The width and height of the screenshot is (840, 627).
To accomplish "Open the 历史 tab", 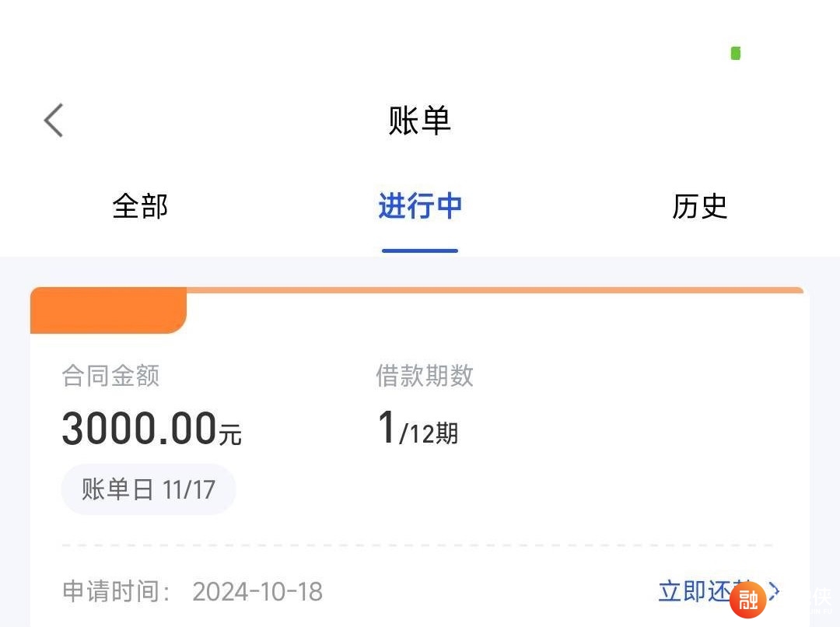I will tap(700, 206).
